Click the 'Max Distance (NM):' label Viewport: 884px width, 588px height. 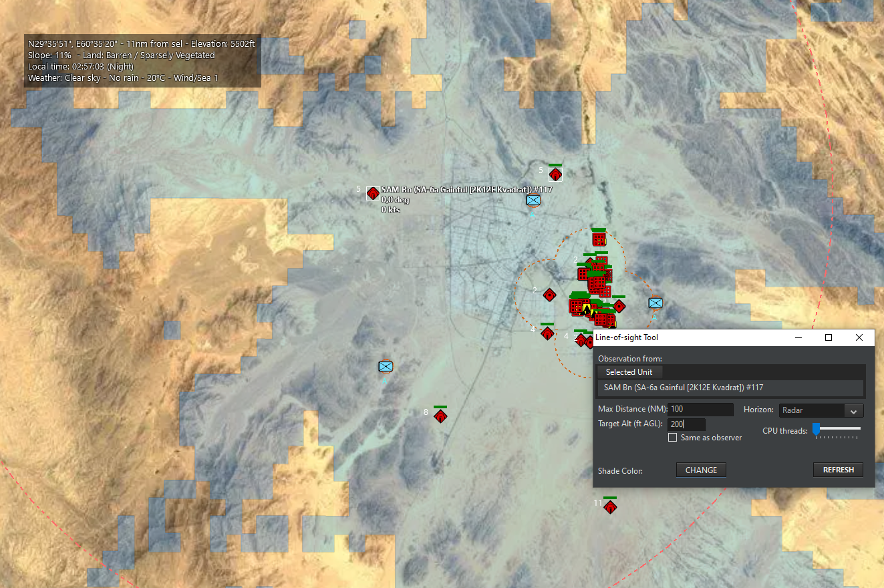[x=632, y=409]
